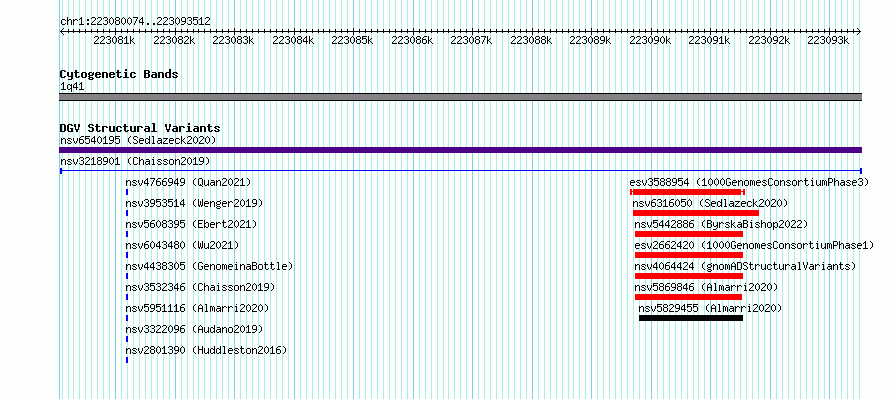
Task: Click the chr1:223080074..223093512 coordinate label
Action: [135, 22]
